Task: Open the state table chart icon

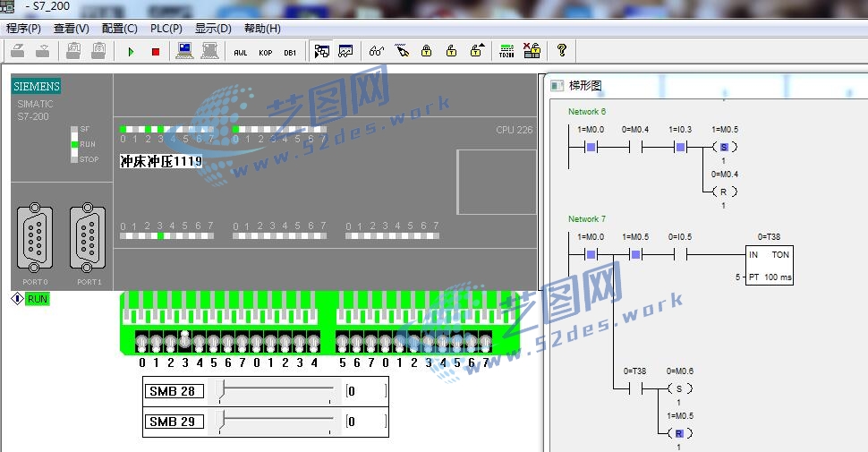Action: click(x=345, y=51)
